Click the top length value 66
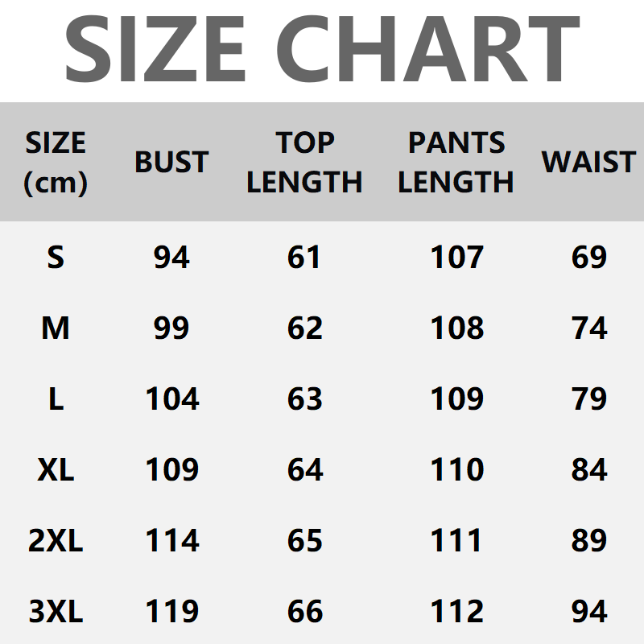This screenshot has height=644, width=644. tap(304, 612)
